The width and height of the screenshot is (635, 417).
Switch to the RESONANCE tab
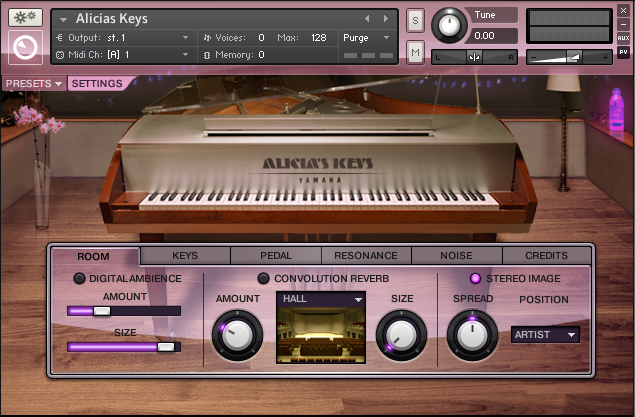pyautogui.click(x=365, y=256)
